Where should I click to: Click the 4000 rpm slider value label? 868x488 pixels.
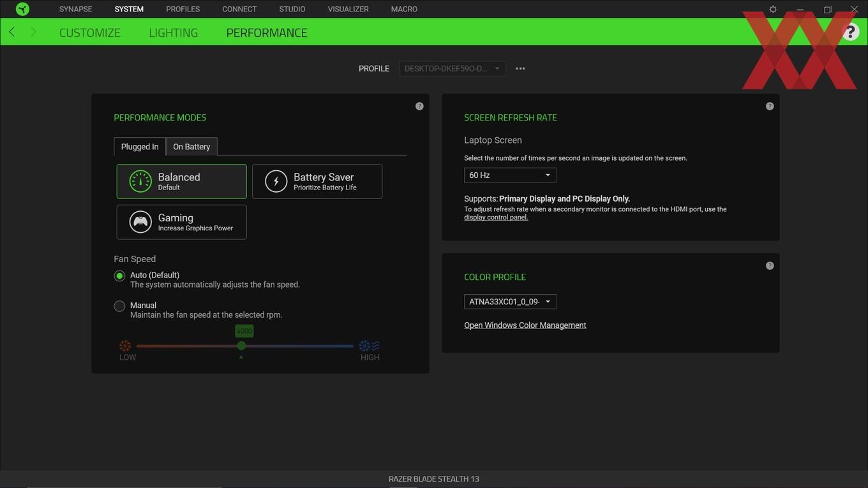pyautogui.click(x=244, y=331)
